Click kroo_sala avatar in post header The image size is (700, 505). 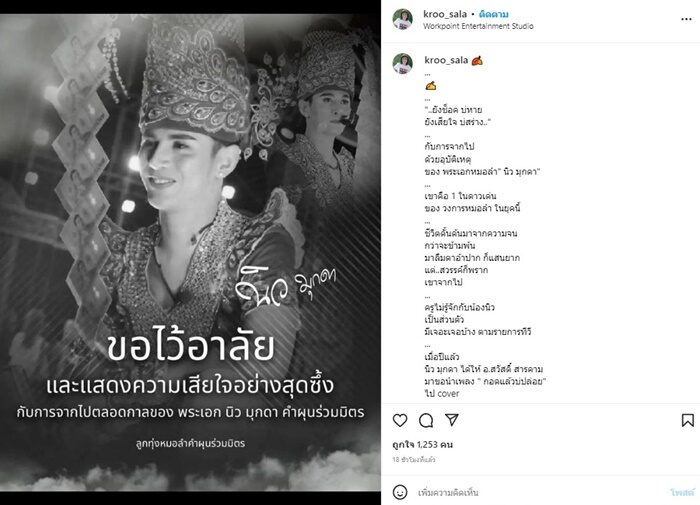click(x=402, y=19)
